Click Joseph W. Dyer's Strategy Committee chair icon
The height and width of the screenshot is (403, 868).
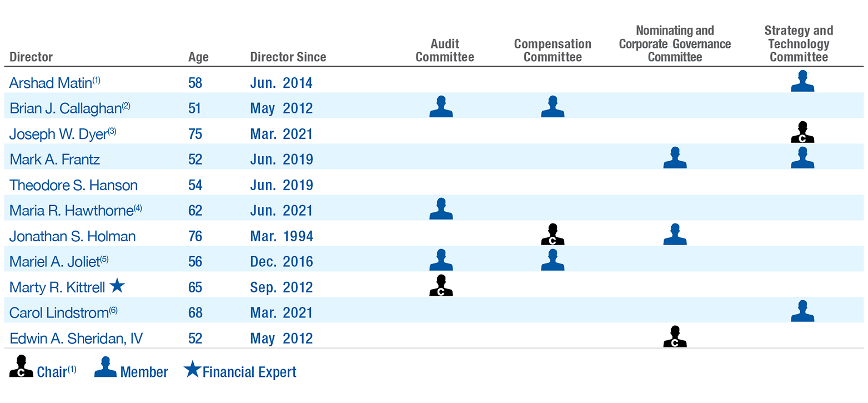coord(802,132)
